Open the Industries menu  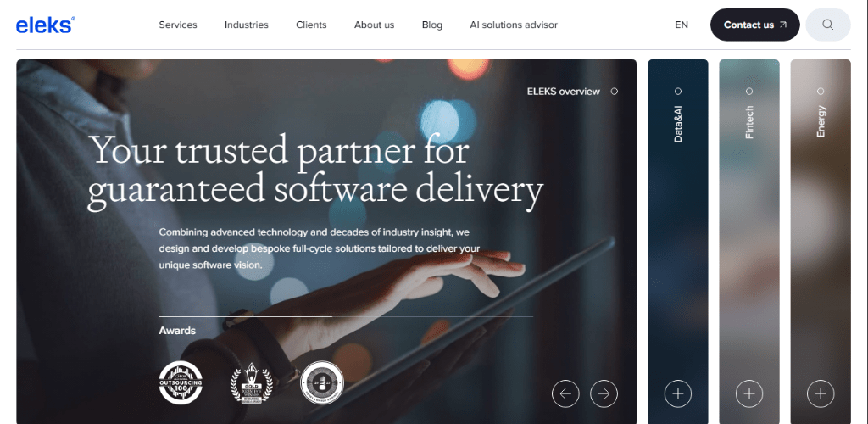point(247,25)
